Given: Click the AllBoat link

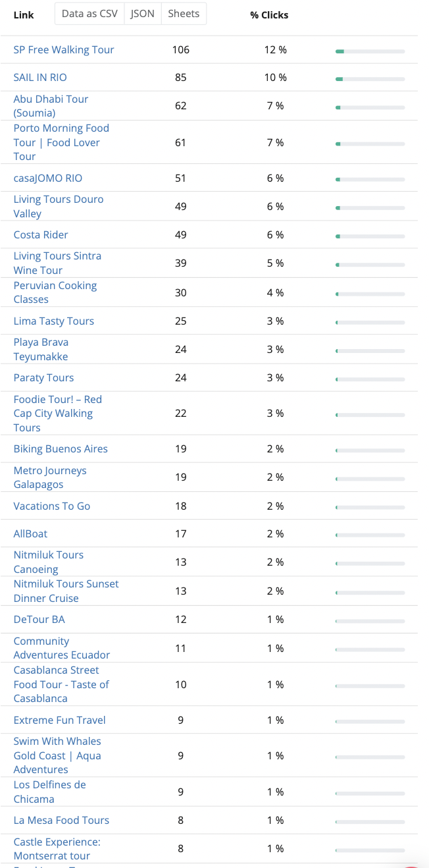Looking at the screenshot, I should 30,533.
